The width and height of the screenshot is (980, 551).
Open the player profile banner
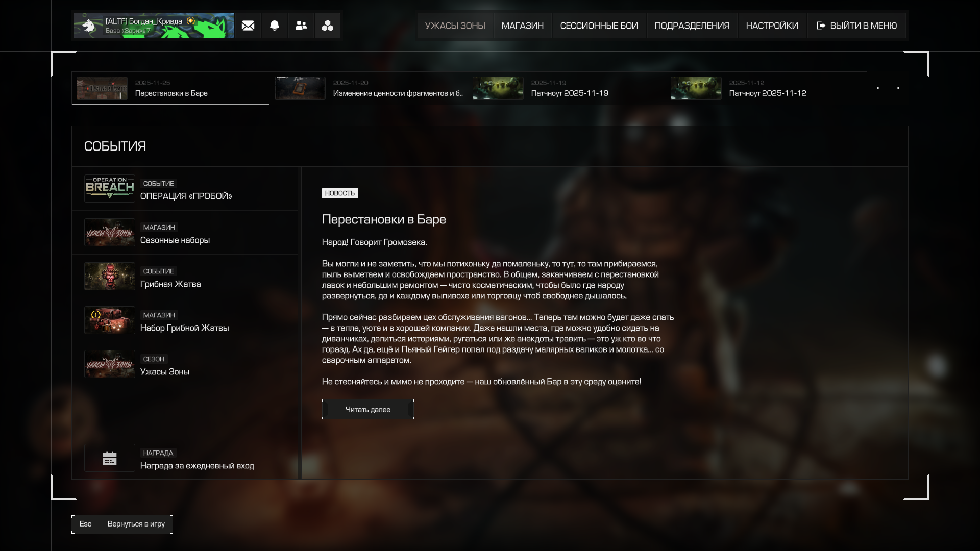[154, 26]
